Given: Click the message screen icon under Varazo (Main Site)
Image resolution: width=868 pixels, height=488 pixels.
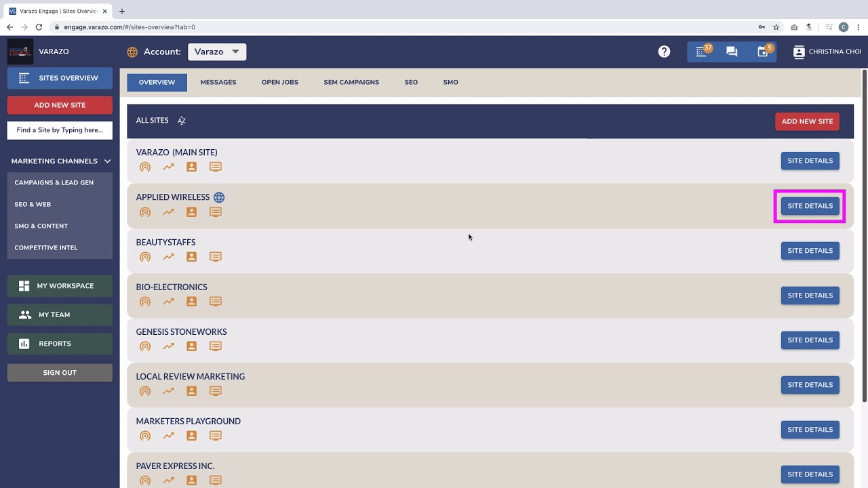Looking at the screenshot, I should click(x=216, y=167).
